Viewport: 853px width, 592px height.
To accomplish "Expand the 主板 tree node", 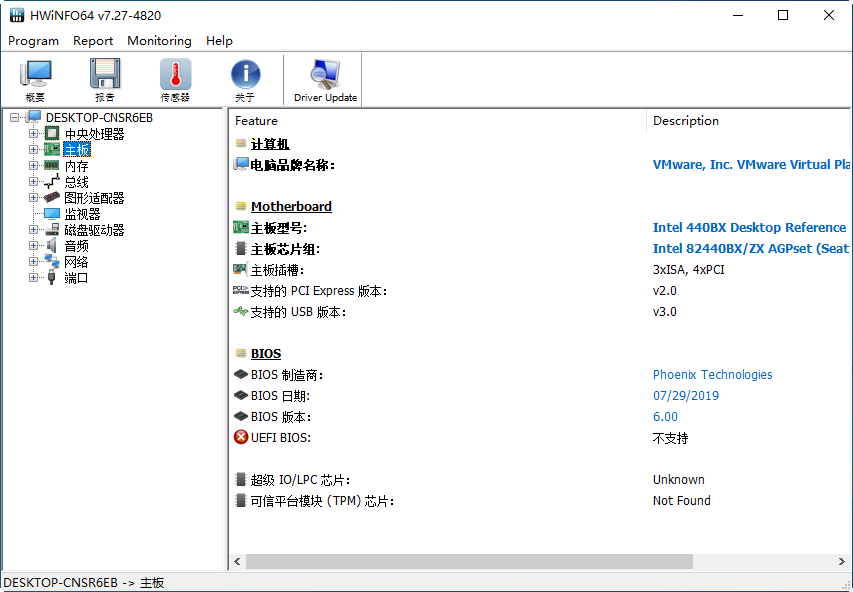I will (33, 149).
